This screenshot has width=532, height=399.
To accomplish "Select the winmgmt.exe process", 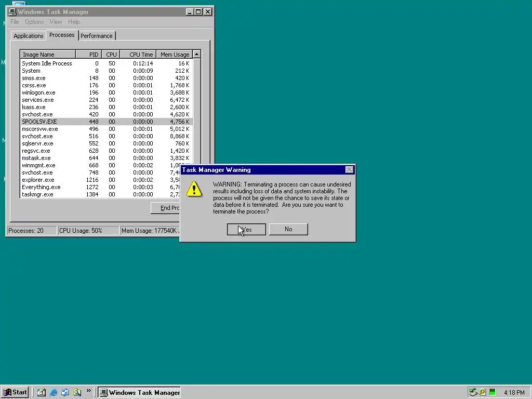I will [x=100, y=165].
